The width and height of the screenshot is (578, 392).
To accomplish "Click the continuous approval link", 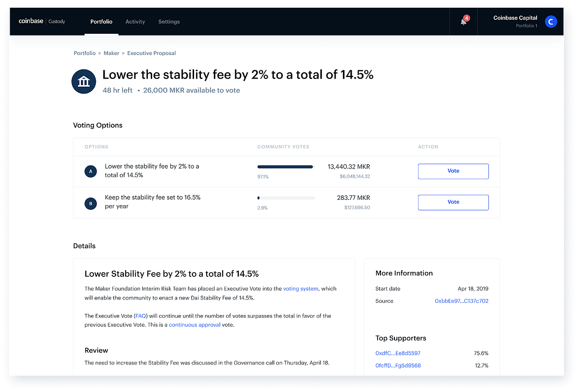I will (x=195, y=325).
